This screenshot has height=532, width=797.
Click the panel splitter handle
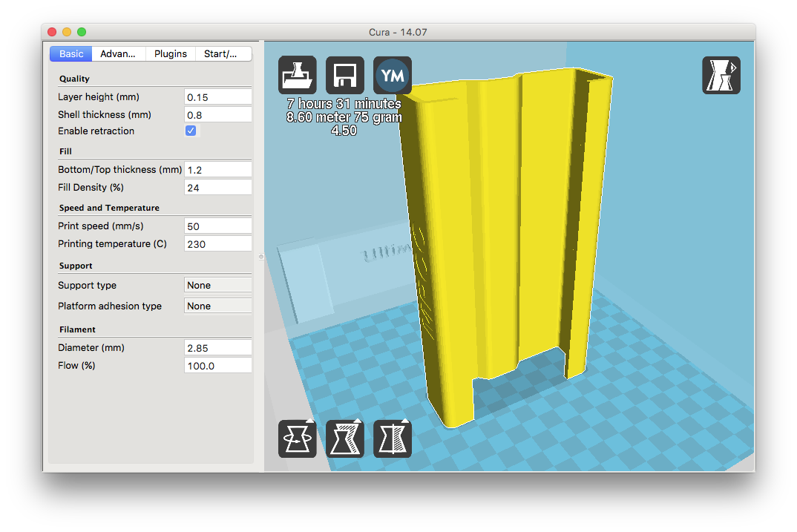pos(260,257)
